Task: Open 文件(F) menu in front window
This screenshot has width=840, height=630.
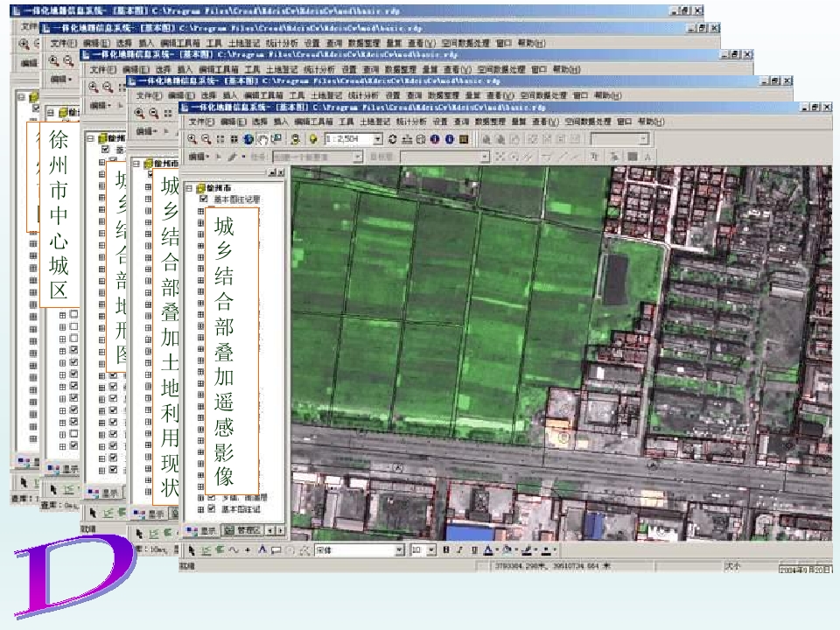Action: pyautogui.click(x=202, y=122)
